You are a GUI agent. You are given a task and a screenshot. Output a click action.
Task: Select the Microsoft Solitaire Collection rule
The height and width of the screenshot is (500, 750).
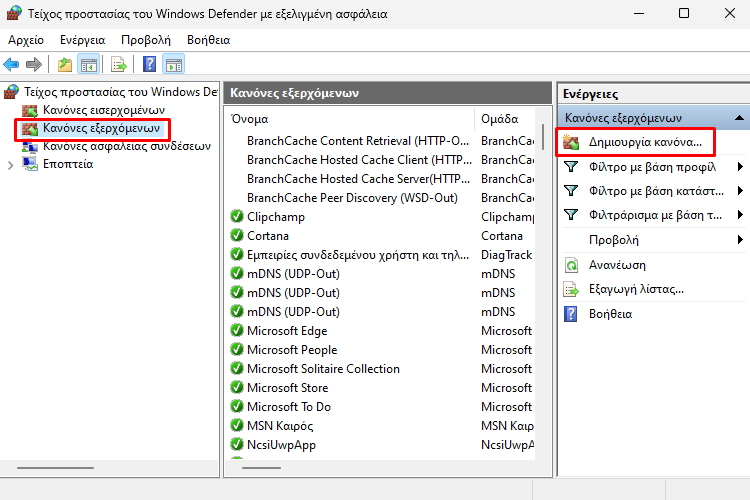[323, 368]
